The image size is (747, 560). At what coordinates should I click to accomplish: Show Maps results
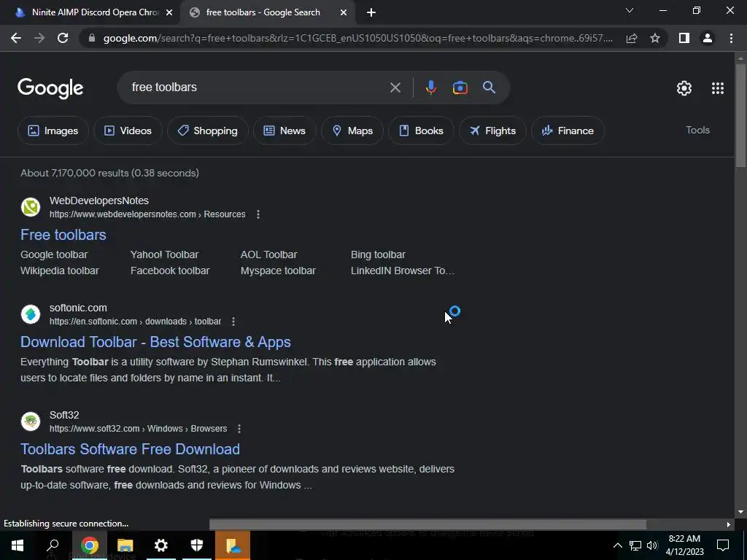point(352,131)
